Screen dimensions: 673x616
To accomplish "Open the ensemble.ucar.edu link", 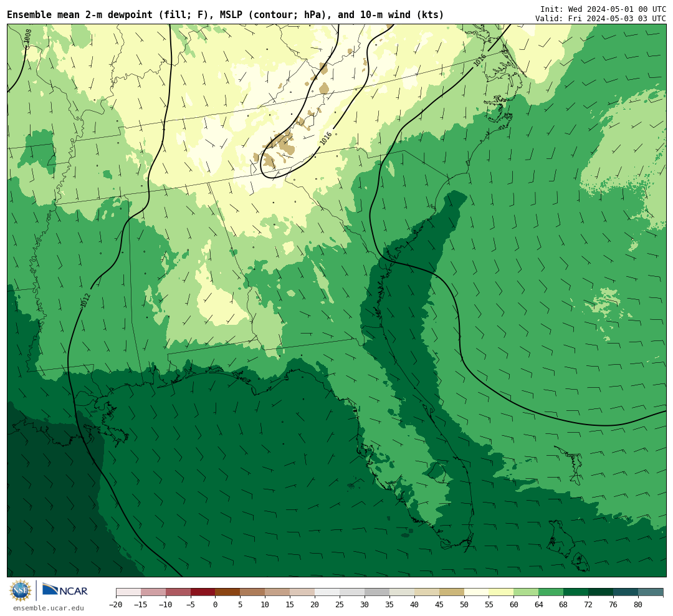I will (x=49, y=608).
